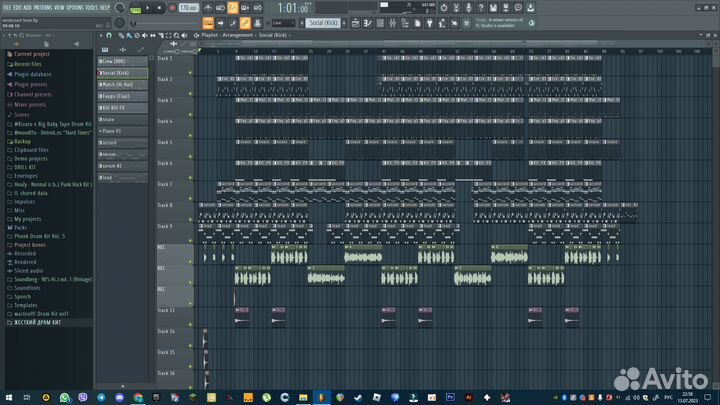Toggle Song/Pattern mode button

coord(135,8)
